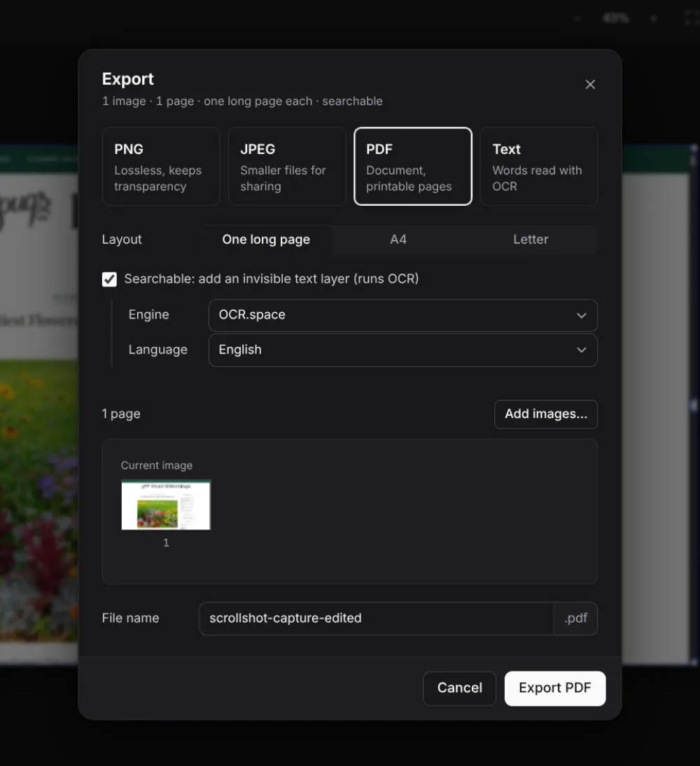Viewport: 700px width, 766px height.
Task: Cancel the export
Action: pos(459,688)
